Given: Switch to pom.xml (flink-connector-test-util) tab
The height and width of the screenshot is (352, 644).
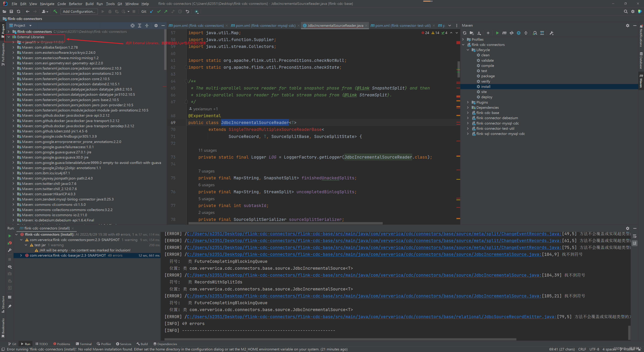Looking at the screenshot, I should click(x=402, y=25).
